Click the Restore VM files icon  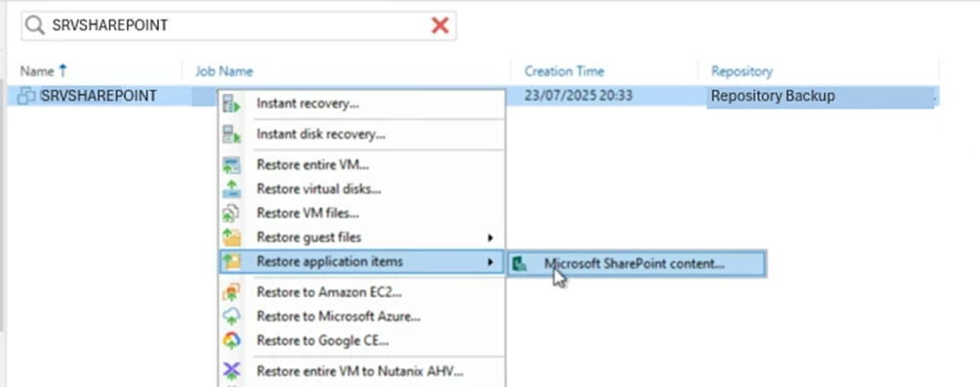[232, 213]
